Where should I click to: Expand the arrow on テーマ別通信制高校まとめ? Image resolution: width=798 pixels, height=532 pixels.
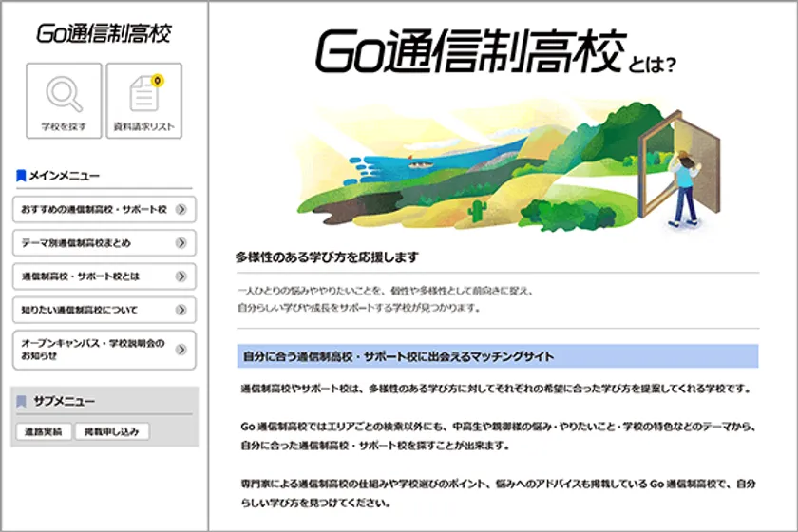pyautogui.click(x=180, y=243)
